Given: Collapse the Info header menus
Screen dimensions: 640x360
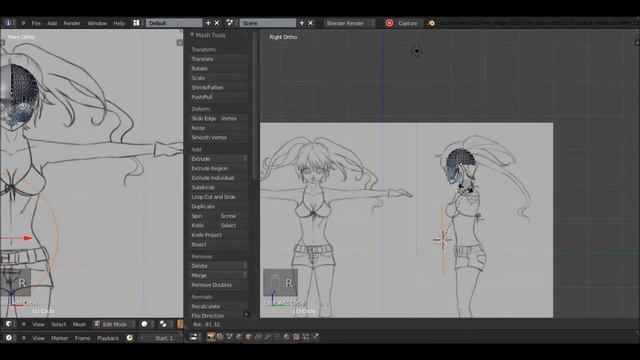Looking at the screenshot, I should [x=23, y=23].
